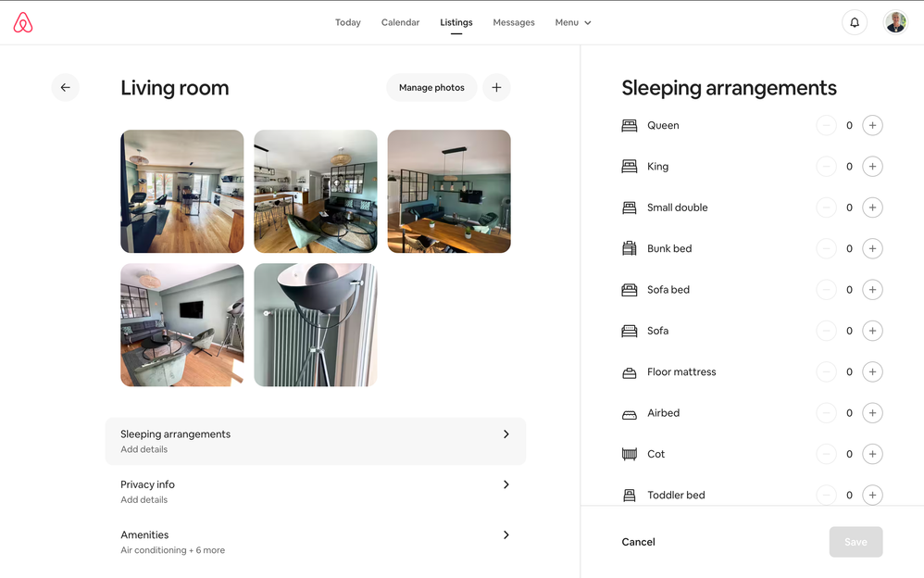Image resolution: width=924 pixels, height=578 pixels.
Task: Switch to the Calendar tab
Action: pos(400,23)
